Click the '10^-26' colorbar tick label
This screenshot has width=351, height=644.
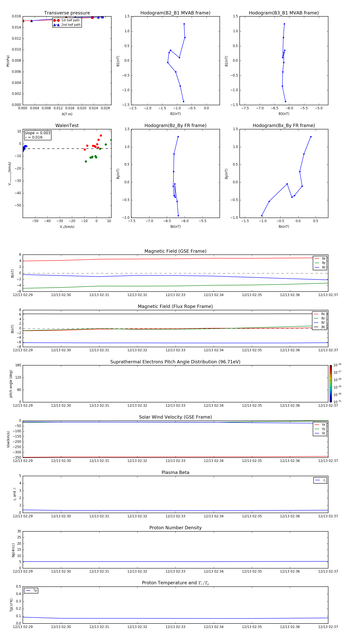pos(337,365)
